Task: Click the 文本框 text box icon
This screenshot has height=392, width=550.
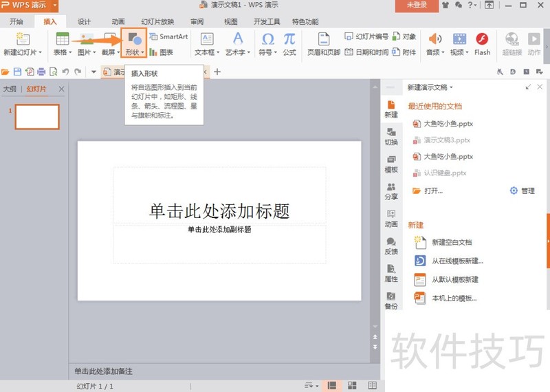Action: (207, 39)
